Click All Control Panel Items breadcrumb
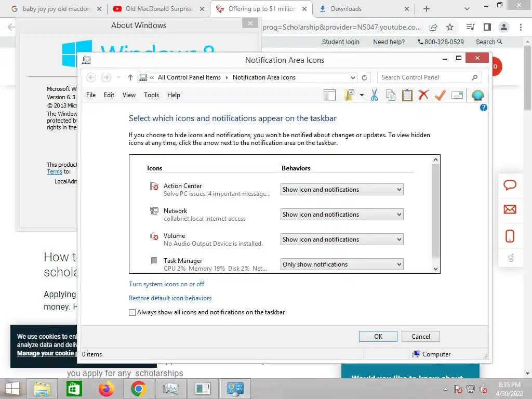The height and width of the screenshot is (399, 532). pyautogui.click(x=189, y=78)
